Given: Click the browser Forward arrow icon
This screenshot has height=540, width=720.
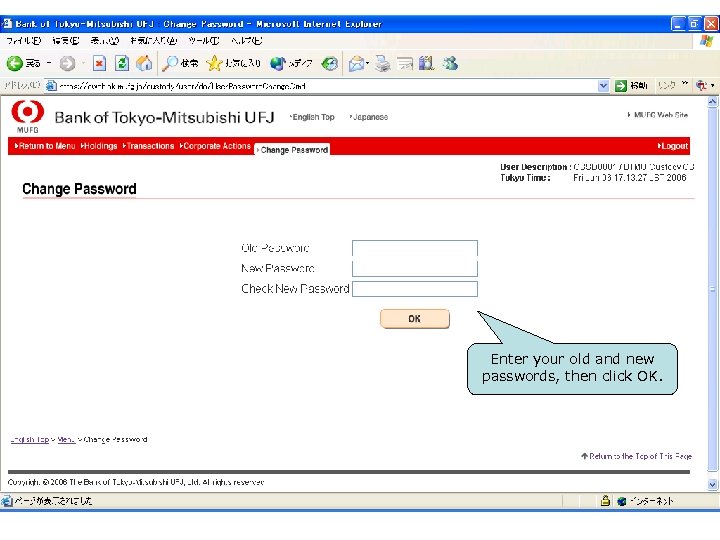Looking at the screenshot, I should click(68, 63).
